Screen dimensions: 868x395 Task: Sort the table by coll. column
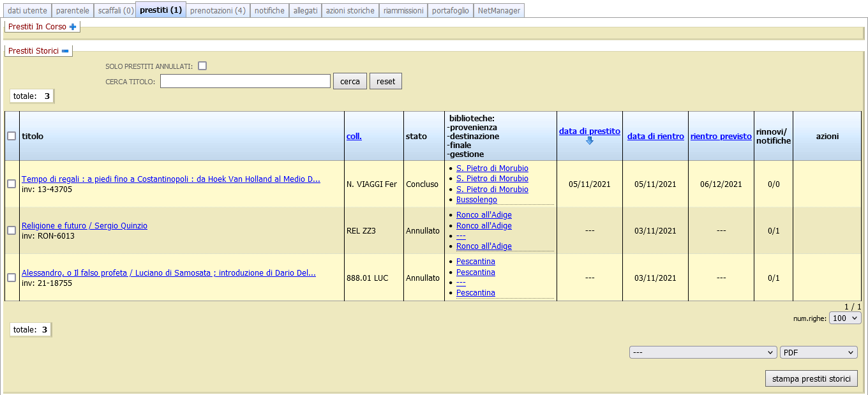pyautogui.click(x=354, y=135)
